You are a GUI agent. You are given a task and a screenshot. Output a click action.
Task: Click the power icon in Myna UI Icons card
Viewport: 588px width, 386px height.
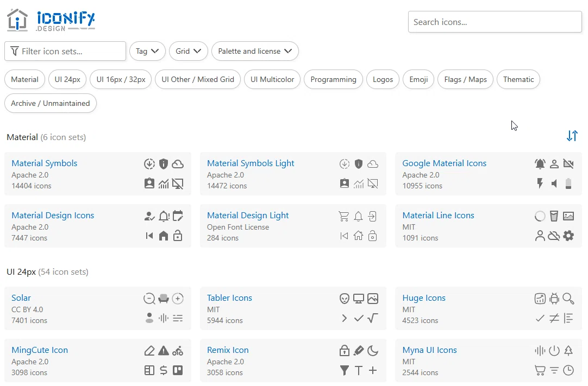pyautogui.click(x=554, y=351)
